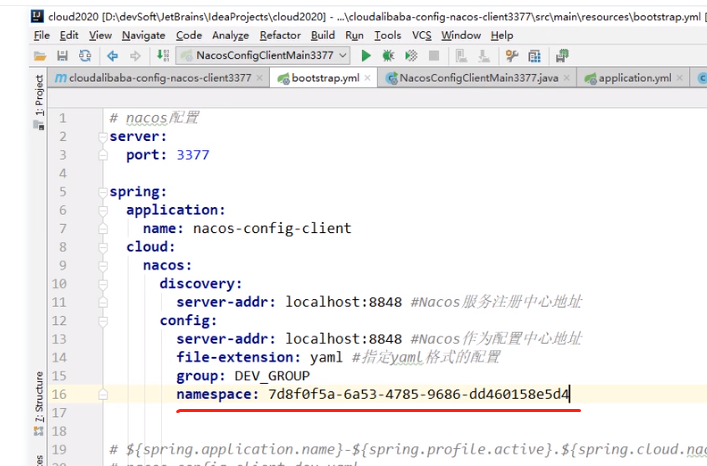Close the cloudalibaba-config-nacos-client3377 tab
The height and width of the screenshot is (466, 707).
point(259,78)
